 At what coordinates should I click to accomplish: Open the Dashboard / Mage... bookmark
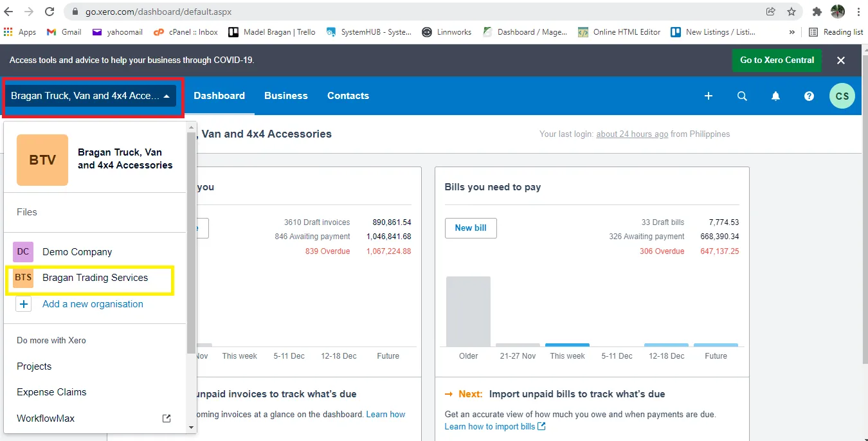[525, 32]
